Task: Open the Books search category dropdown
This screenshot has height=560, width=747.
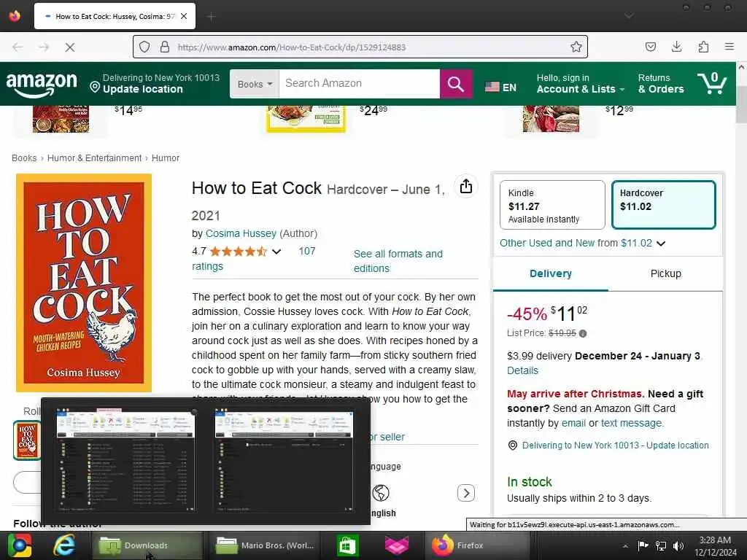Action: click(255, 84)
